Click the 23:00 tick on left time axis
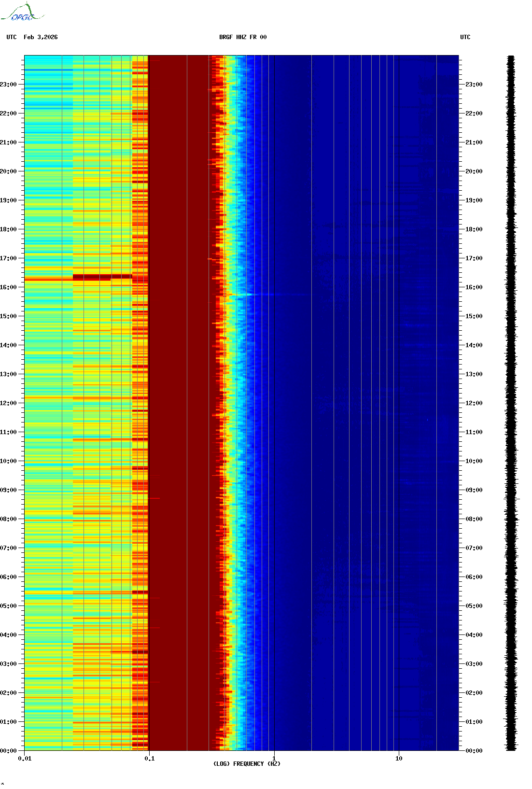 click(9, 85)
